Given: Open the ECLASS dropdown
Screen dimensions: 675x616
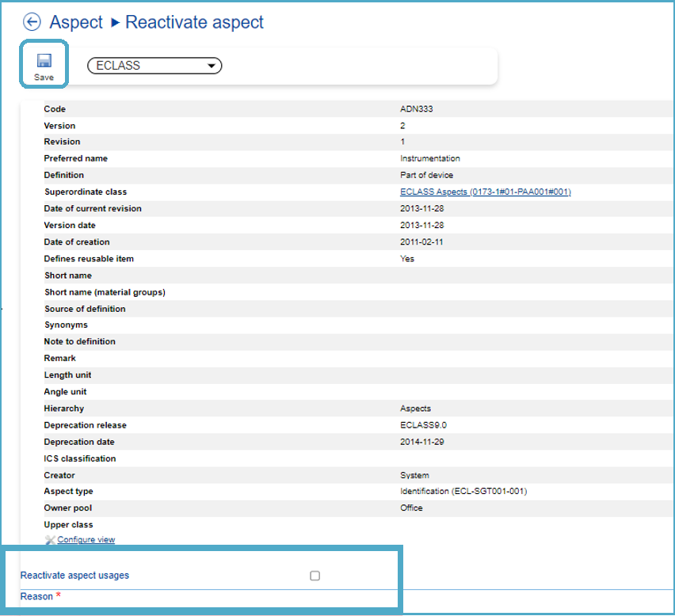Looking at the screenshot, I should [154, 66].
